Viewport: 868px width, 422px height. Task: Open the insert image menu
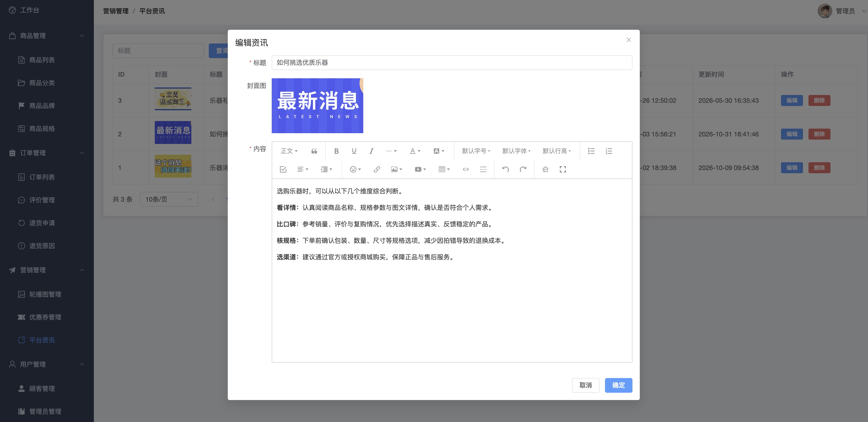tap(397, 169)
